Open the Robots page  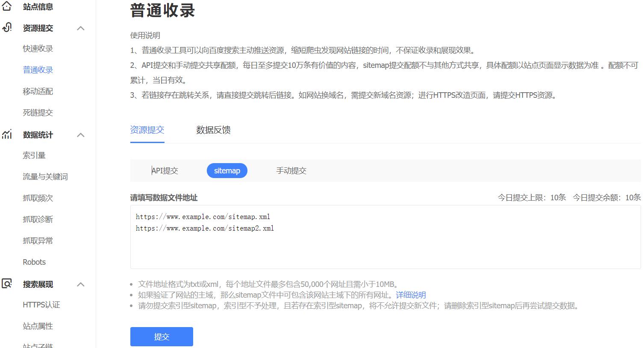34,262
